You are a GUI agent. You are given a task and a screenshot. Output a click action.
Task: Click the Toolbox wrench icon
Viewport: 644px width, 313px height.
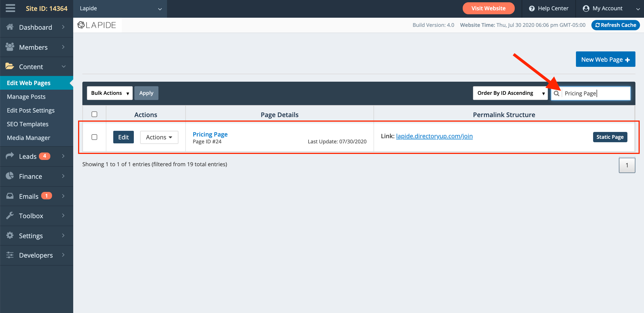point(10,216)
